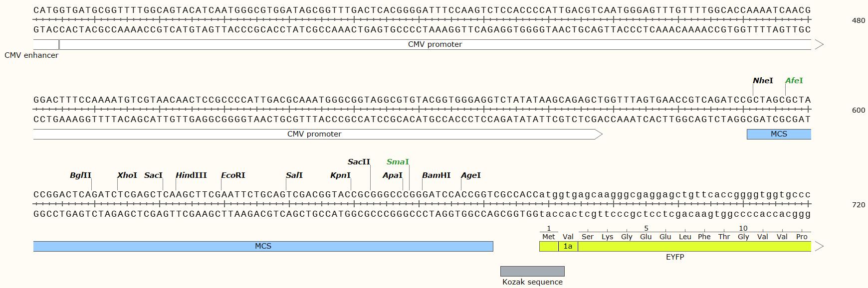Click the AgeI enzyme label
The image size is (868, 288).
pyautogui.click(x=470, y=175)
